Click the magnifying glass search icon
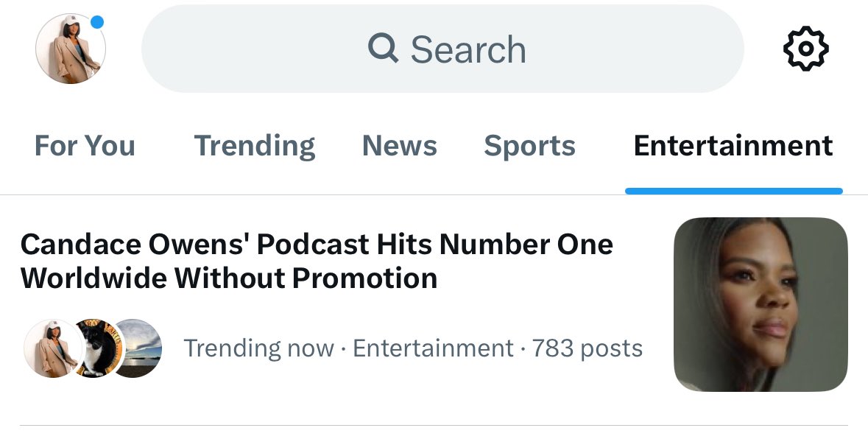Image resolution: width=868 pixels, height=439 pixels. pyautogui.click(x=383, y=49)
